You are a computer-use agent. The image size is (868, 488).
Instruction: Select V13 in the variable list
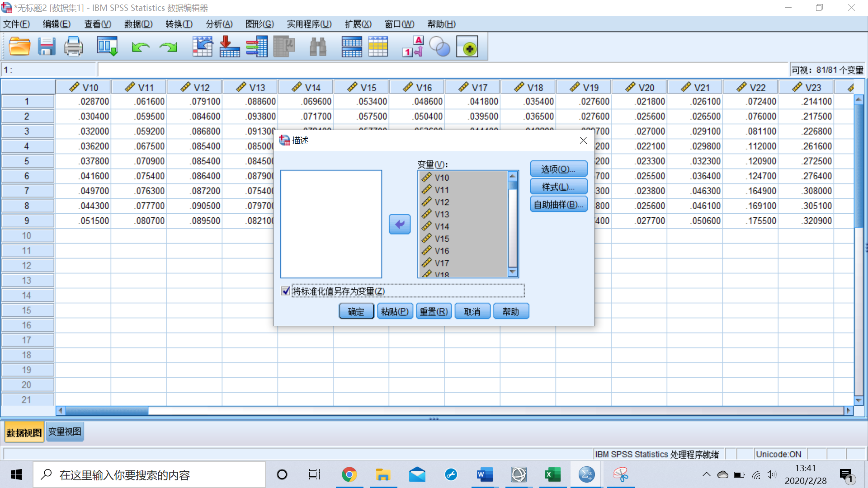click(441, 214)
